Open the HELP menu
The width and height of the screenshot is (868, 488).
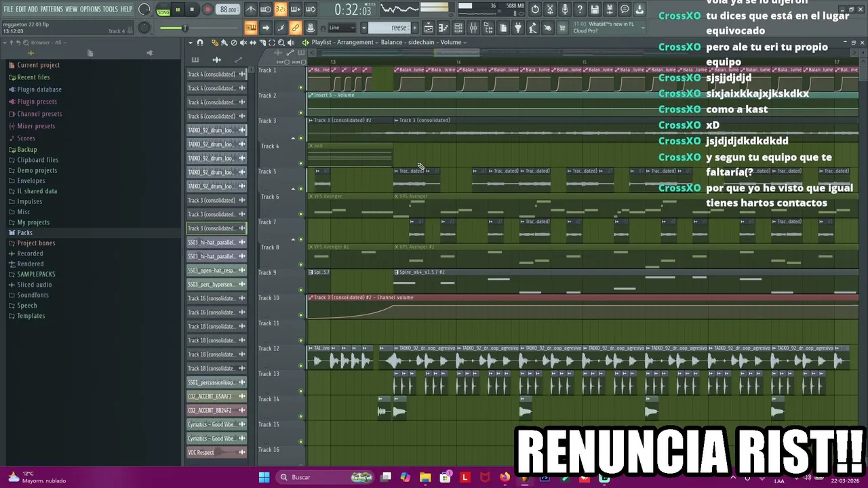pyautogui.click(x=126, y=9)
